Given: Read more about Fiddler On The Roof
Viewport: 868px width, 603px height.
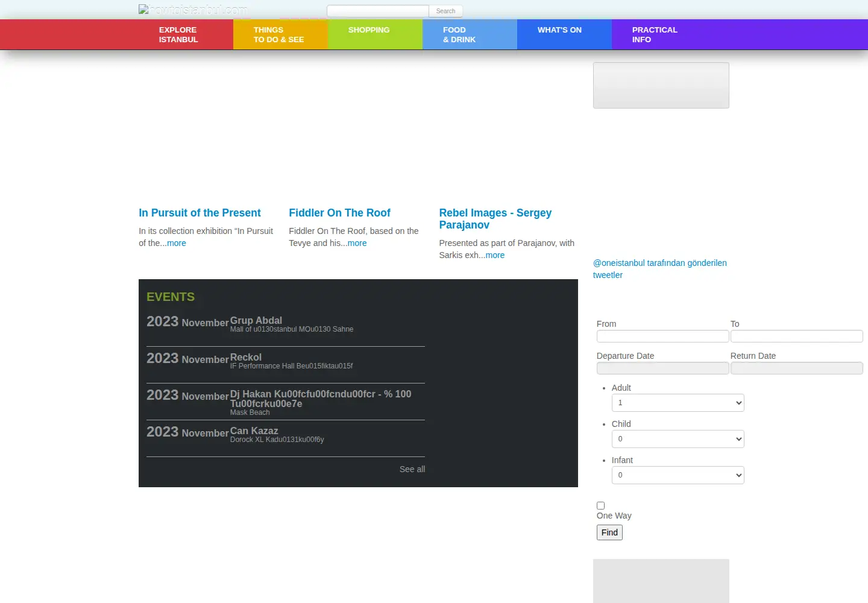Looking at the screenshot, I should tap(357, 243).
